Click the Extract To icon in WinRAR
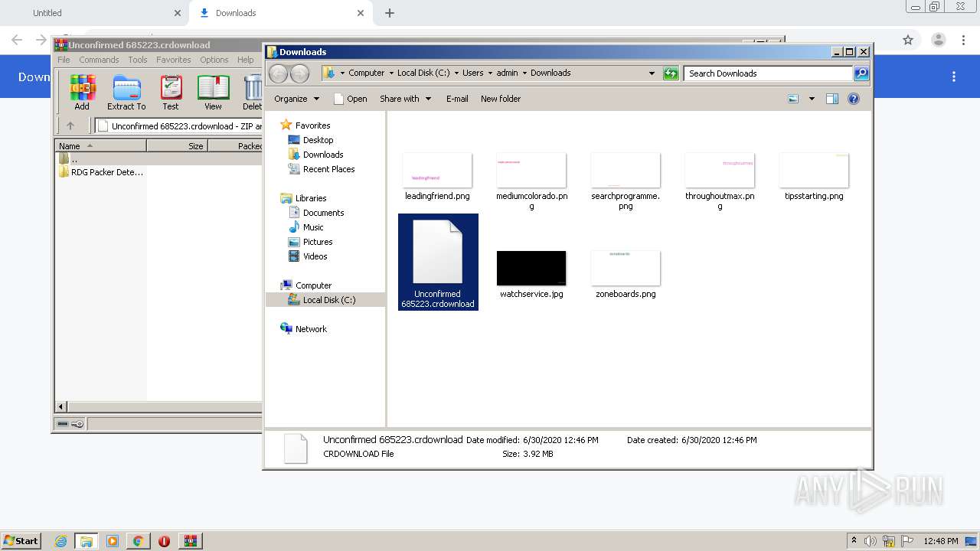 (126, 93)
